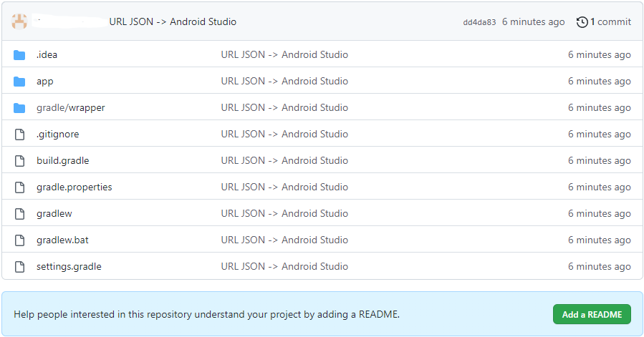Open commit hash dd4da83
Screen dimensions: 644x337
[479, 22]
